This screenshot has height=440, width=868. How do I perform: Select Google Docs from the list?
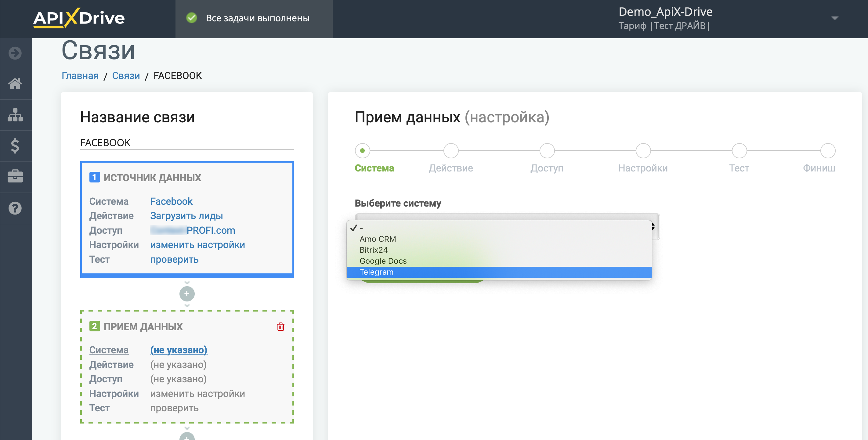[x=499, y=261]
